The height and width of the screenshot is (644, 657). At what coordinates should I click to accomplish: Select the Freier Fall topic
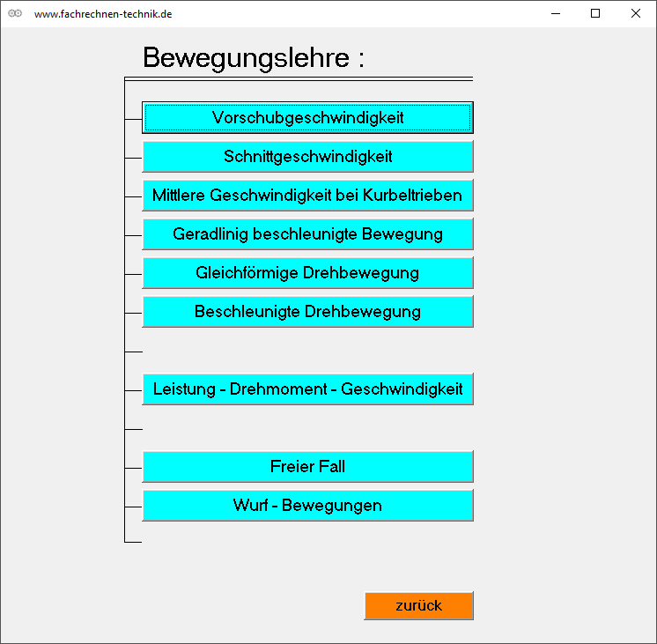[307, 467]
